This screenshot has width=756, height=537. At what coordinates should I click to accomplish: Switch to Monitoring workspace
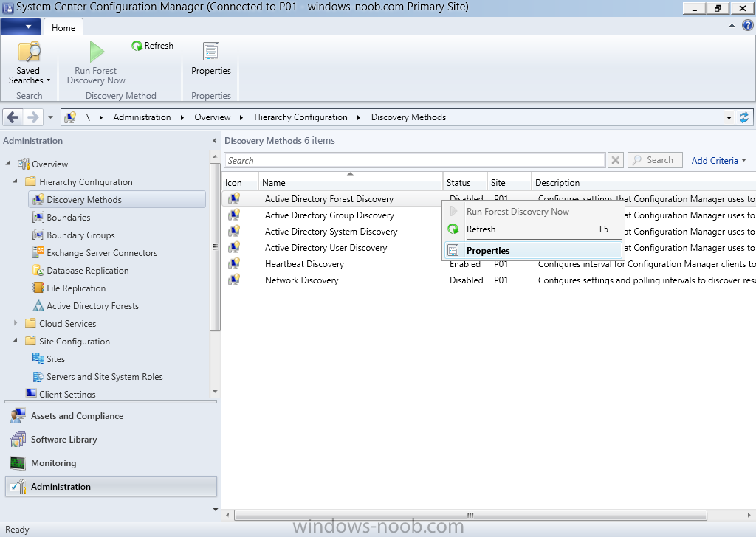point(111,462)
